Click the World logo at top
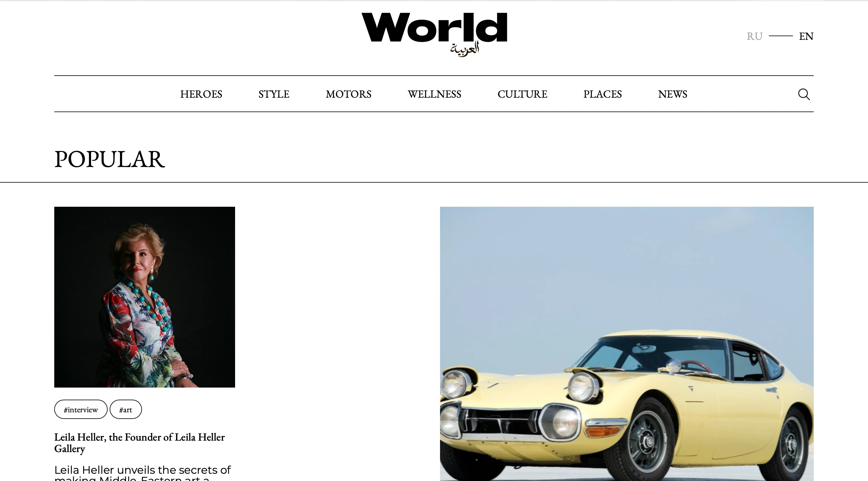This screenshot has width=868, height=481. tap(434, 34)
